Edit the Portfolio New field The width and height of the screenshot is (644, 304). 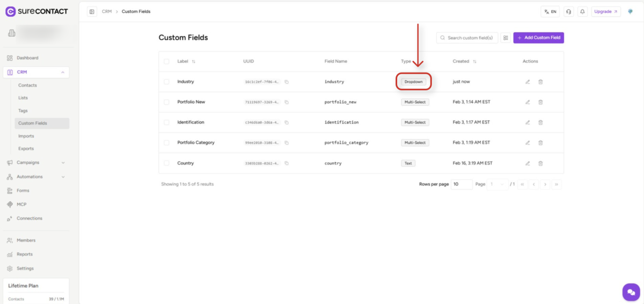point(528,102)
